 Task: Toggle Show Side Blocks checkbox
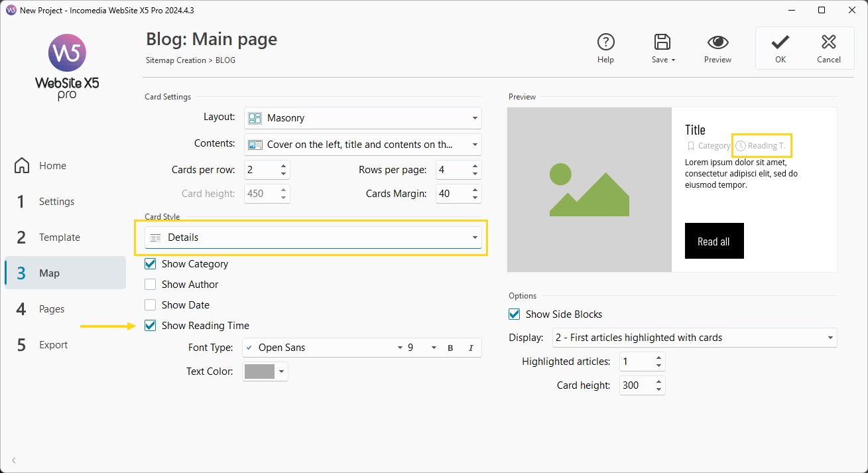tap(515, 314)
